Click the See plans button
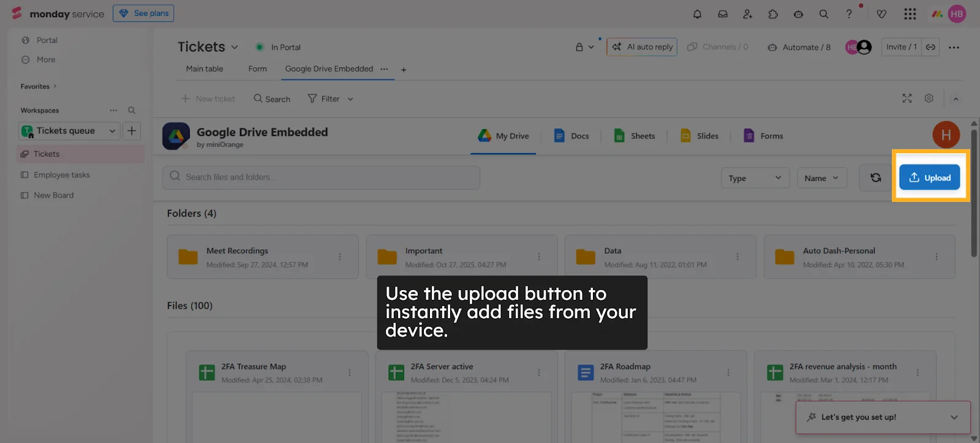The height and width of the screenshot is (443, 980). (143, 13)
